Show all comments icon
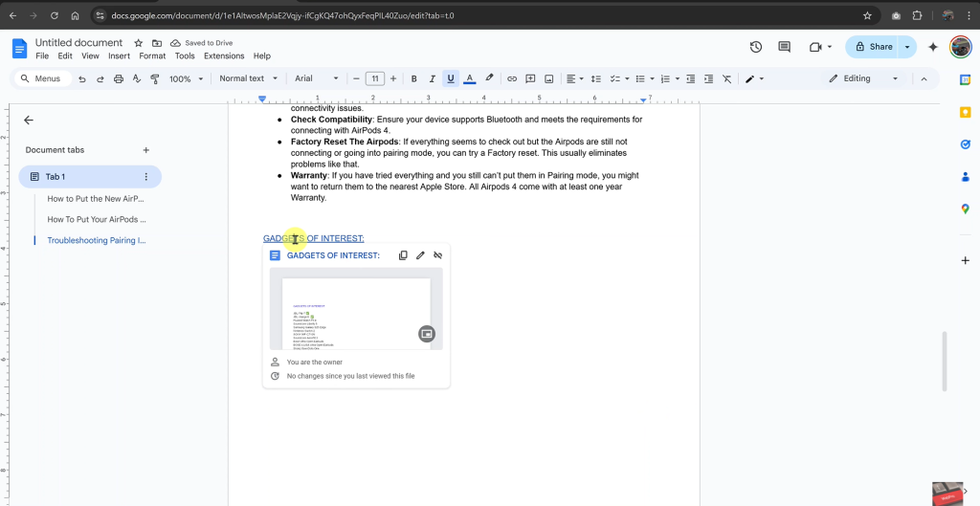Viewport: 980px width, 506px height. pyautogui.click(x=785, y=47)
